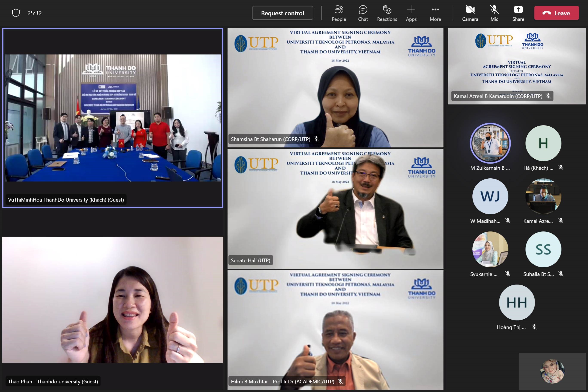The image size is (588, 392).
Task: Open the Share content tray
Action: tap(518, 13)
